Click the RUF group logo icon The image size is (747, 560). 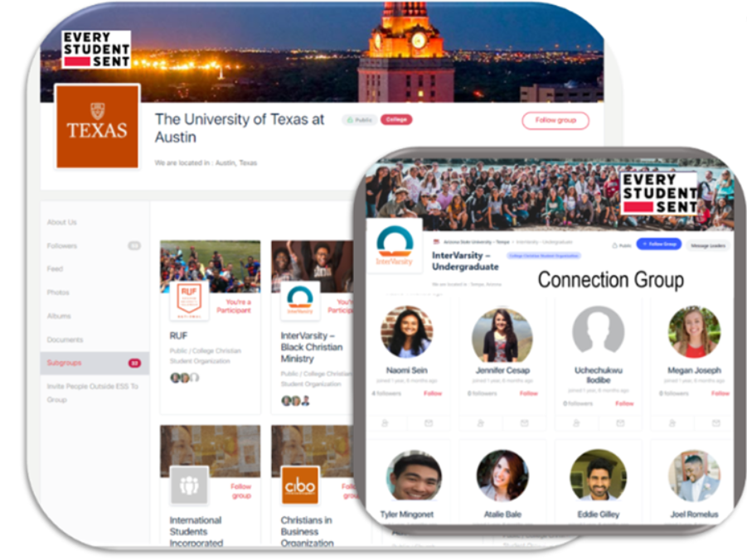click(188, 301)
